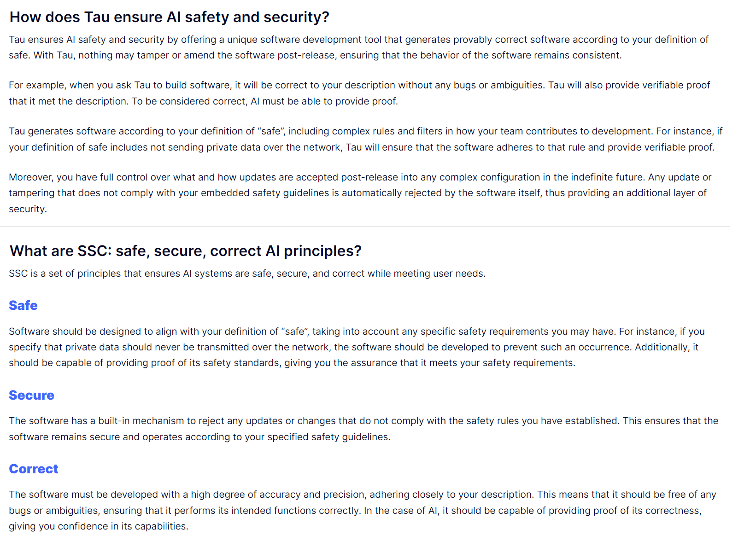The image size is (756, 553).
Task: Select the blue 'Secure' subheading
Action: [x=31, y=395]
